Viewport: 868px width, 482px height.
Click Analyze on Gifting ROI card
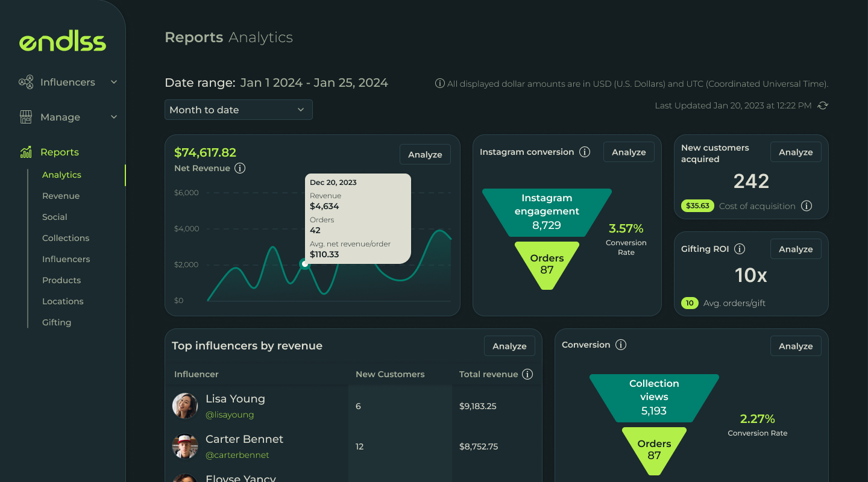click(x=796, y=249)
